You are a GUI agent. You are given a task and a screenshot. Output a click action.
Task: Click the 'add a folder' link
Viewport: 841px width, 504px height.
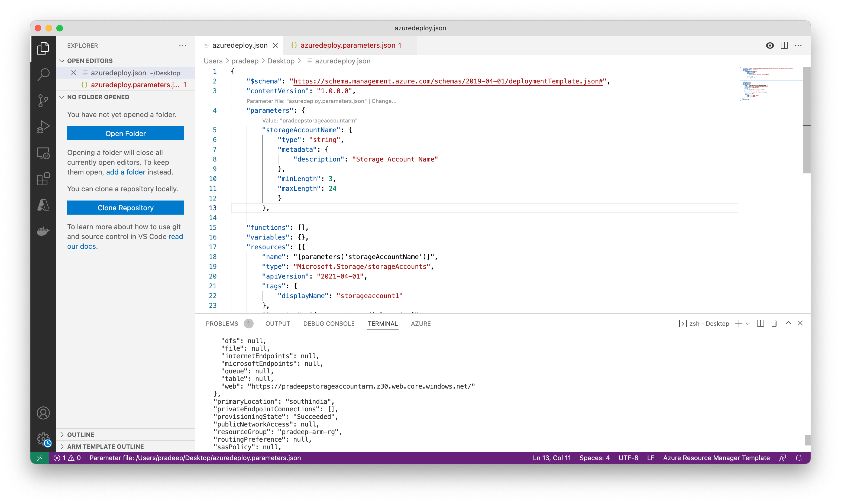click(126, 172)
